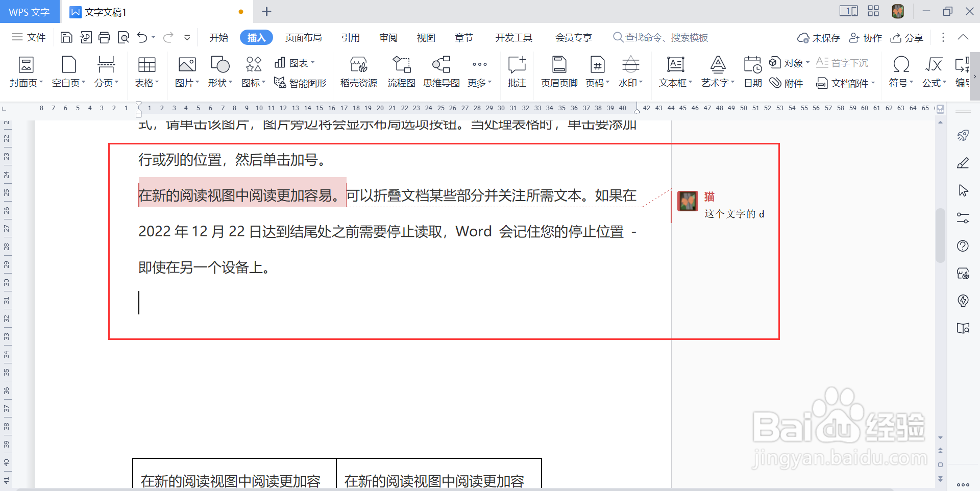Click the 图片 picture icon

[187, 65]
